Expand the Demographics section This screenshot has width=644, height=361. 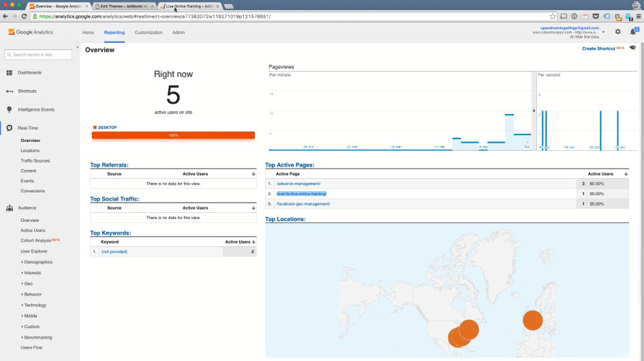[38, 262]
